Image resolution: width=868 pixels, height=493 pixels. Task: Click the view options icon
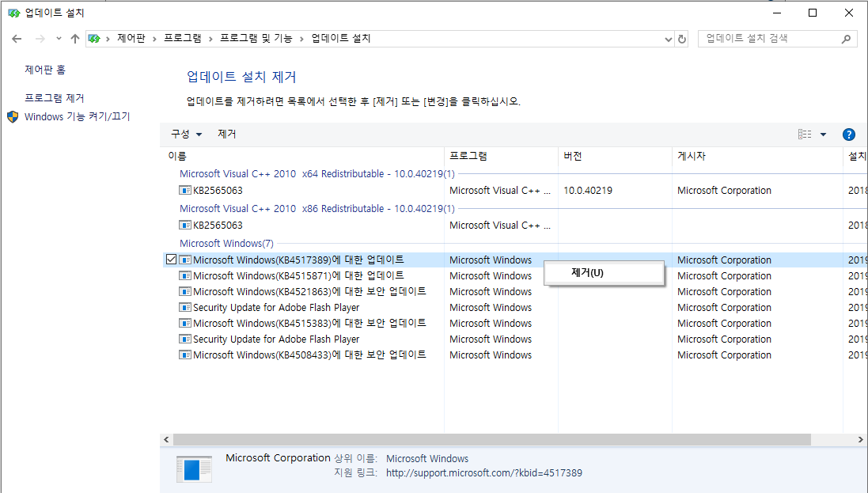(805, 134)
